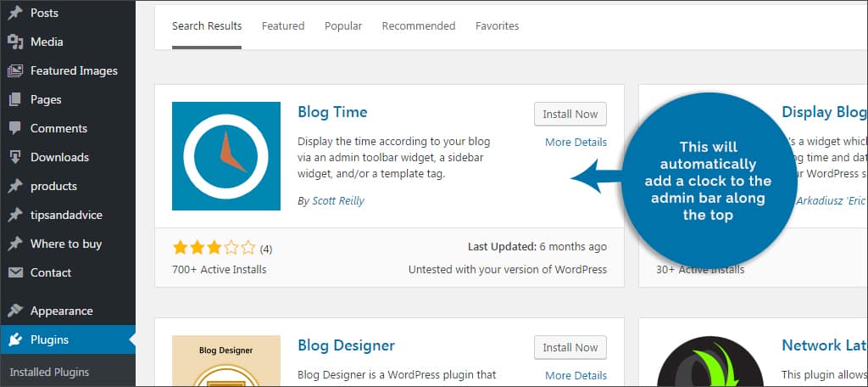The image size is (868, 387).
Task: Open More Details for Blog Time
Action: 576,143
